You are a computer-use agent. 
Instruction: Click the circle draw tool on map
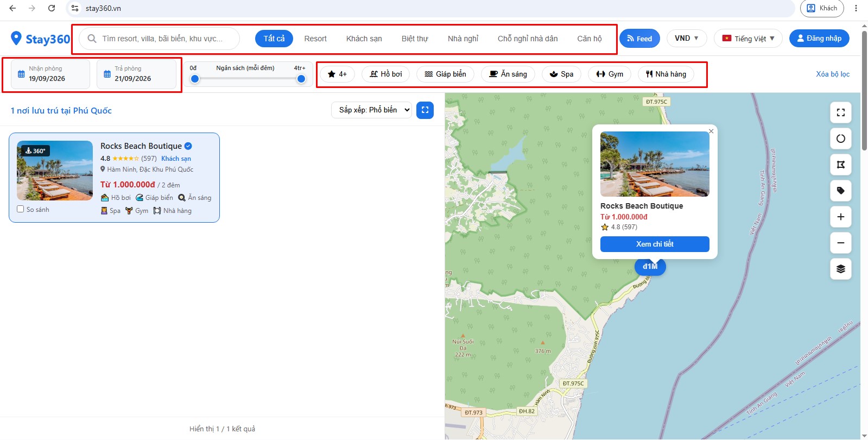[841, 139]
